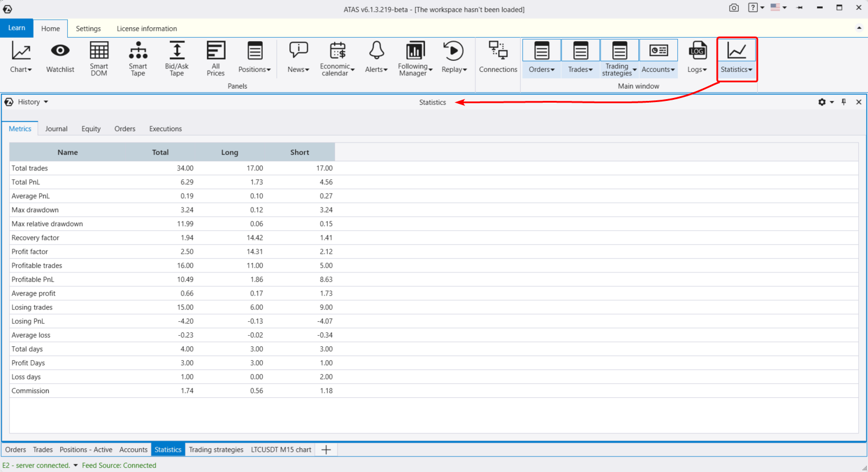
Task: Click the Total column header
Action: coord(160,153)
